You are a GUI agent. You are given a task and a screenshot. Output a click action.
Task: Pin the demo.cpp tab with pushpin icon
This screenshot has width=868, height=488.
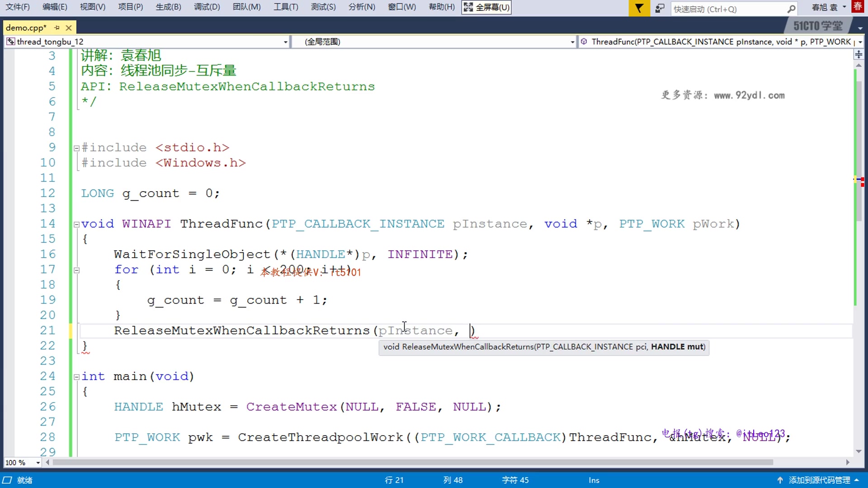point(57,28)
